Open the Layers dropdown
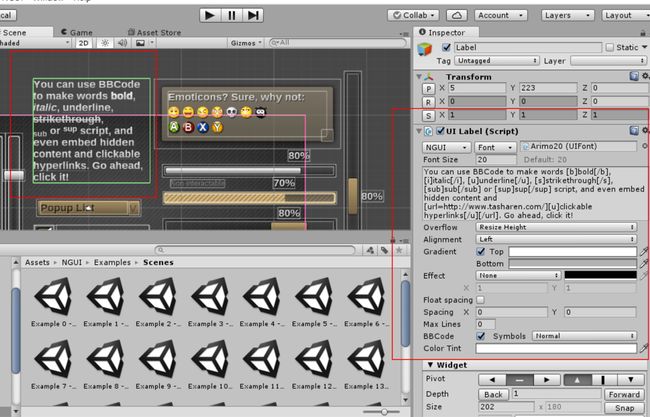The width and height of the screenshot is (650, 417). tap(567, 15)
